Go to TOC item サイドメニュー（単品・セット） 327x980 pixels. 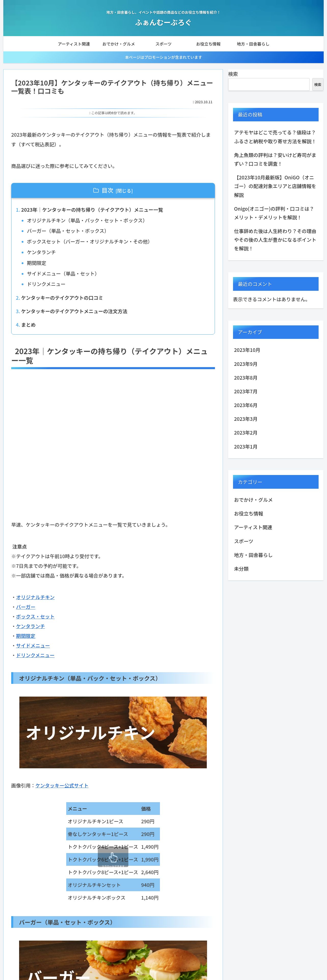click(x=63, y=274)
